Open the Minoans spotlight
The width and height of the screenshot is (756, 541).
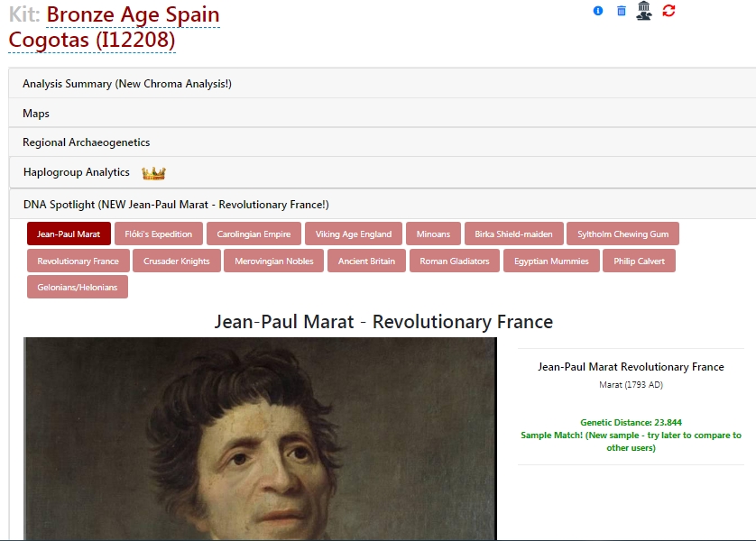[x=433, y=234]
